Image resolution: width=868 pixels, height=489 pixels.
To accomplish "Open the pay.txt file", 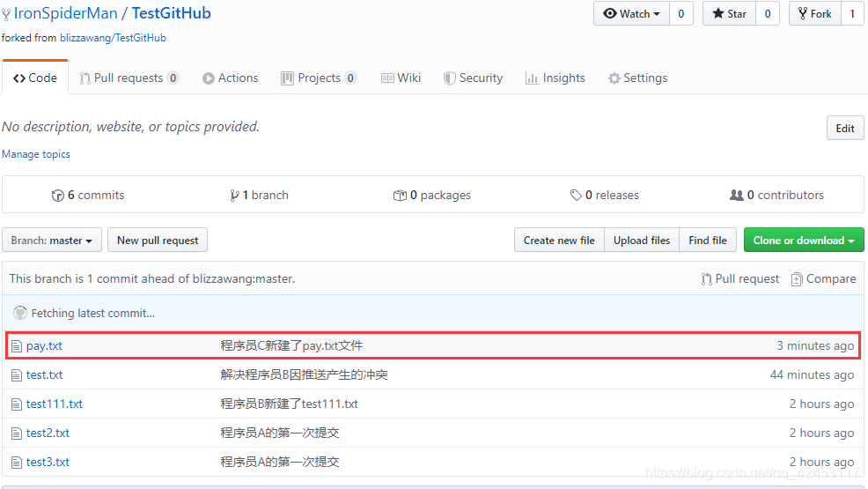I will pyautogui.click(x=44, y=345).
